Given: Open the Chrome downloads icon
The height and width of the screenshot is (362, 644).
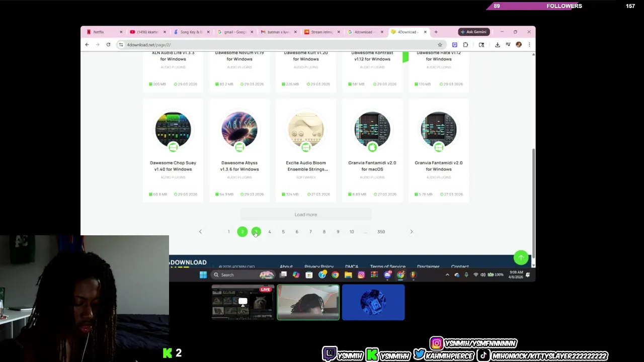Looking at the screenshot, I should (x=497, y=45).
